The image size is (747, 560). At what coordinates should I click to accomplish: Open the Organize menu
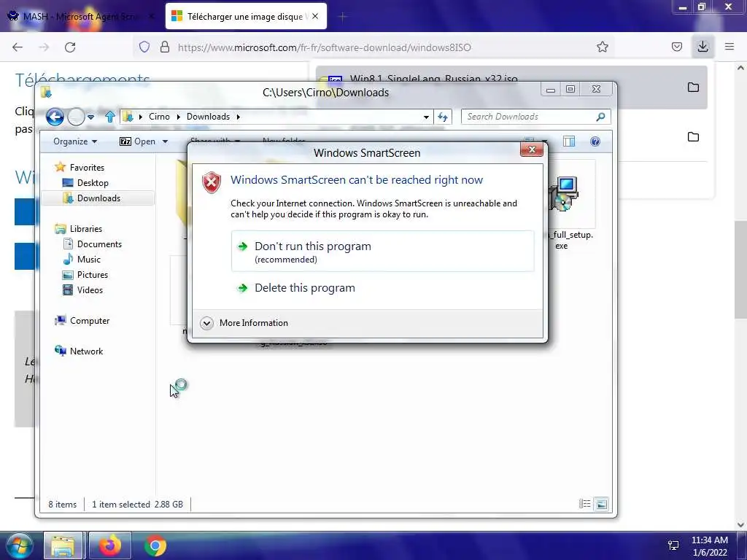point(75,141)
